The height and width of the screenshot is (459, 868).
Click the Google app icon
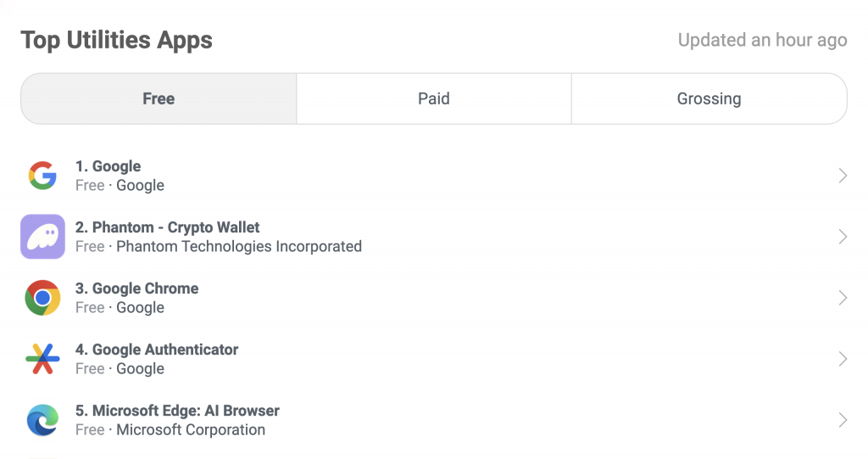pyautogui.click(x=42, y=176)
